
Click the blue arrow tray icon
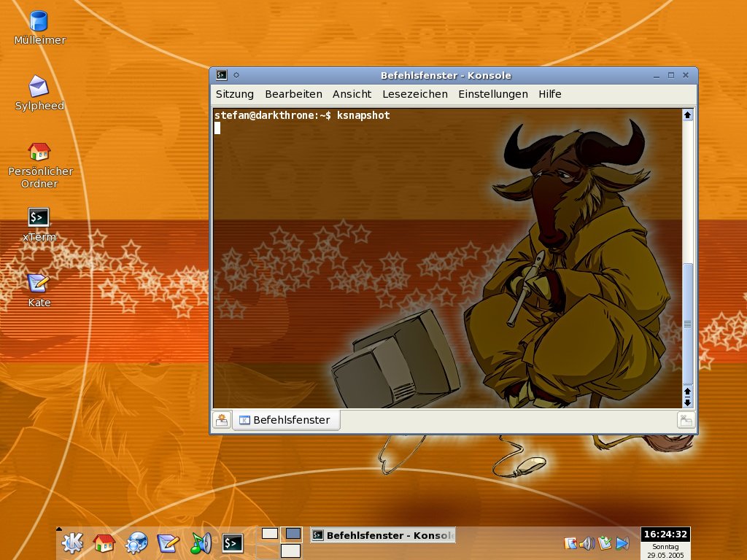(x=622, y=543)
